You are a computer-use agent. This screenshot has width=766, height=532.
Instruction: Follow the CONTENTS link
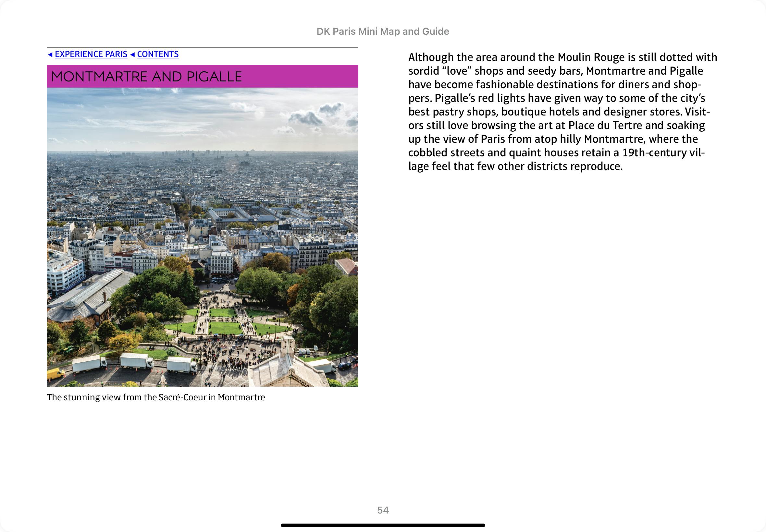click(158, 54)
